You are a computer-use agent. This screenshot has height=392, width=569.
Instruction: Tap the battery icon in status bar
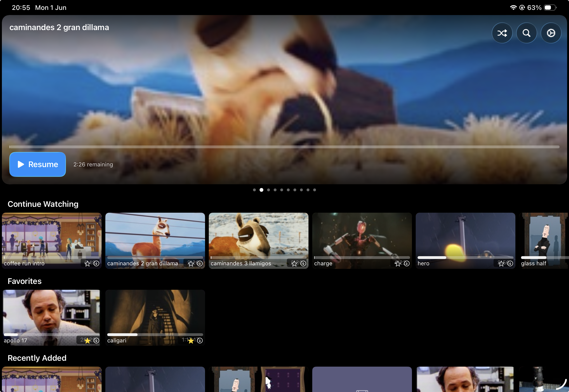tap(550, 7)
